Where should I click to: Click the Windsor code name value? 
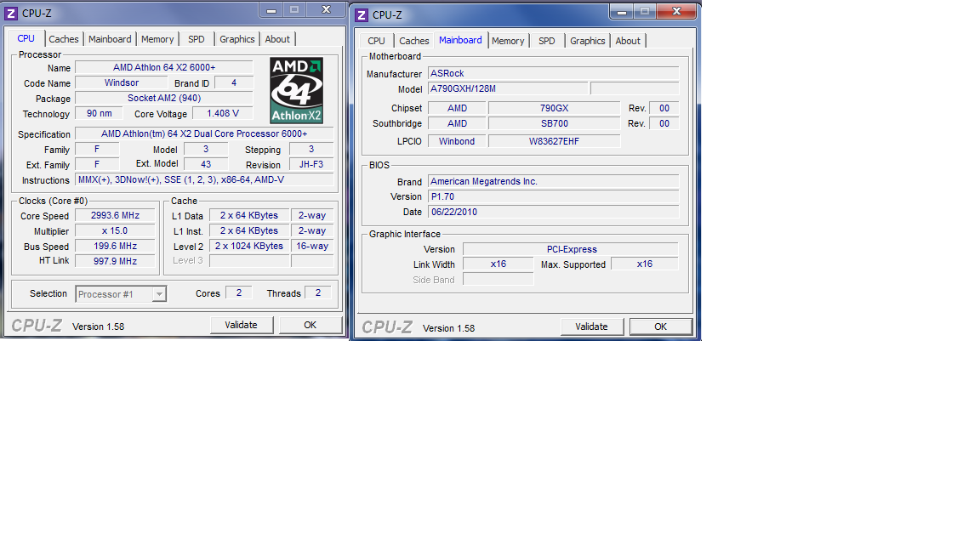pos(122,82)
